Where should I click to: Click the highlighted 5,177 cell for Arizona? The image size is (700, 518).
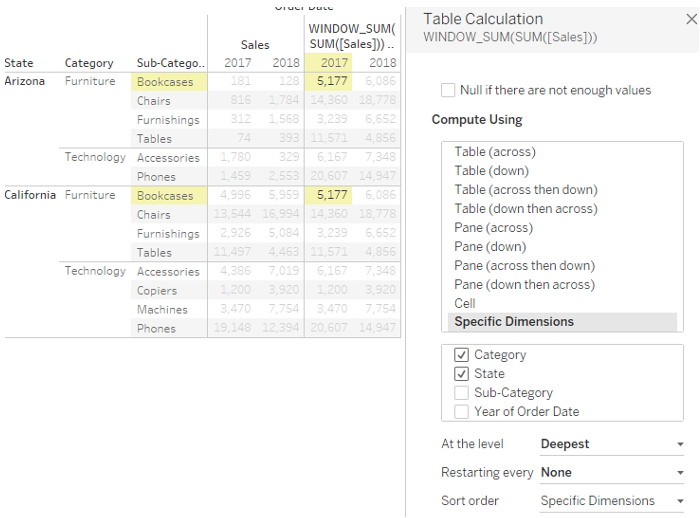tap(328, 81)
